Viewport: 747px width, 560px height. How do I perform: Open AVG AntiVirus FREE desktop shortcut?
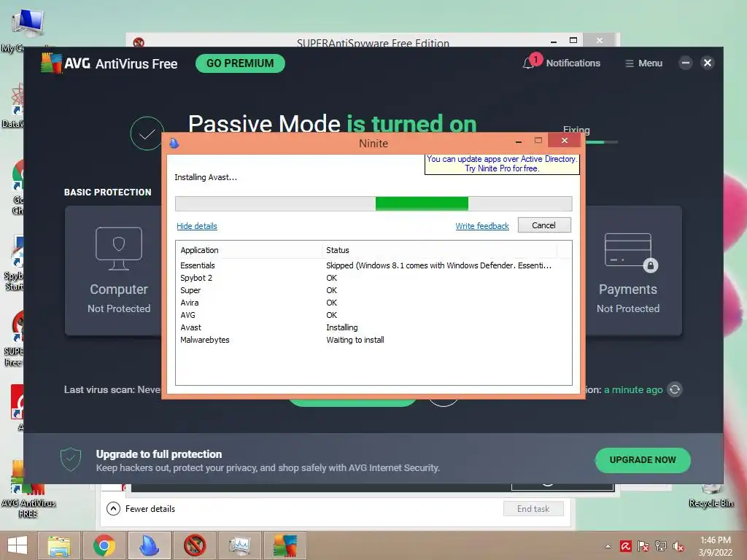tap(28, 491)
